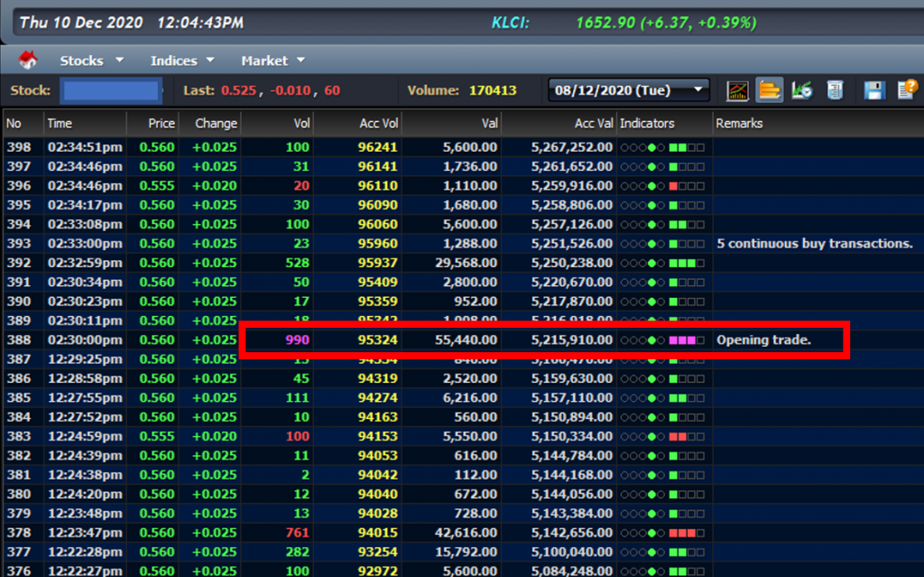Select the orange bar chart toolbar icon
Screen dimensions: 924x577
(771, 89)
